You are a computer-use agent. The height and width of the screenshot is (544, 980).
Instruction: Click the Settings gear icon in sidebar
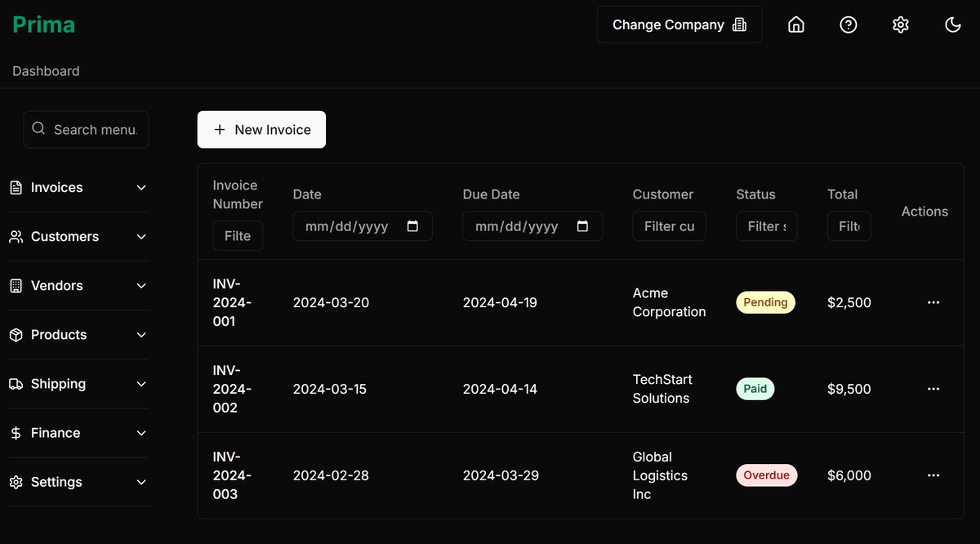16,482
